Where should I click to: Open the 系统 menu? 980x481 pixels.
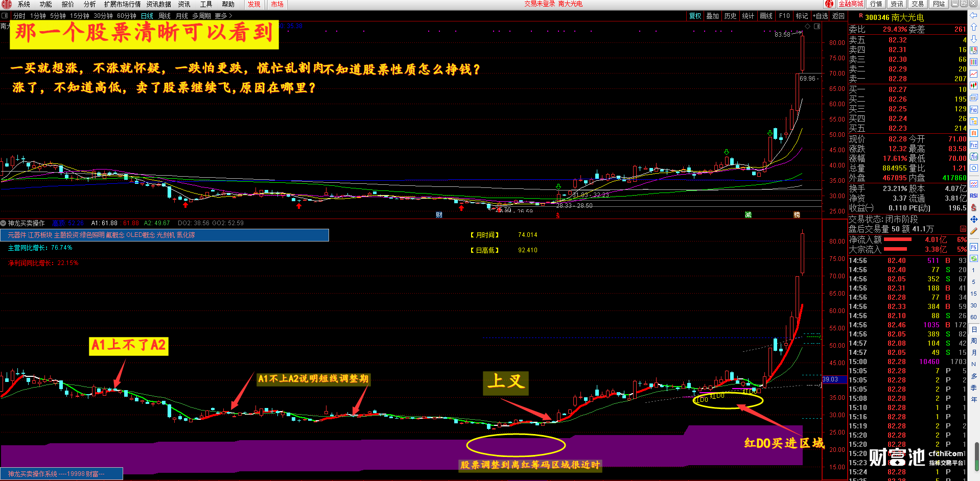tap(24, 4)
